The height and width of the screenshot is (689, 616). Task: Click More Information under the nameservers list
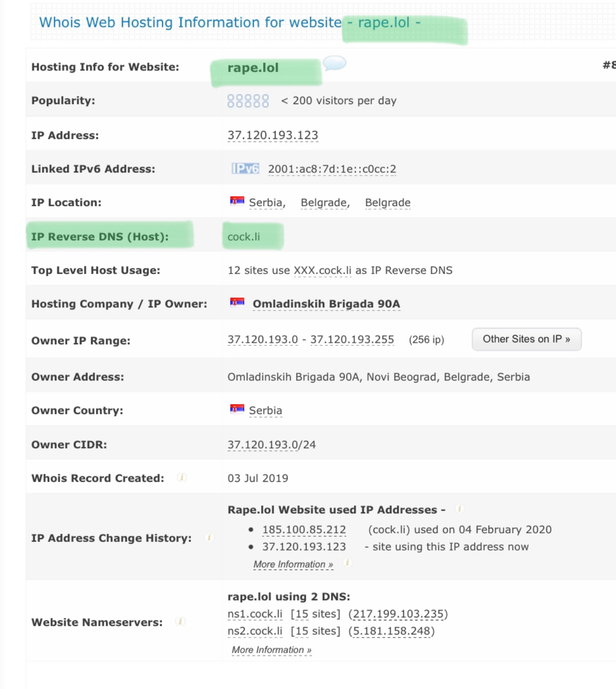(271, 650)
